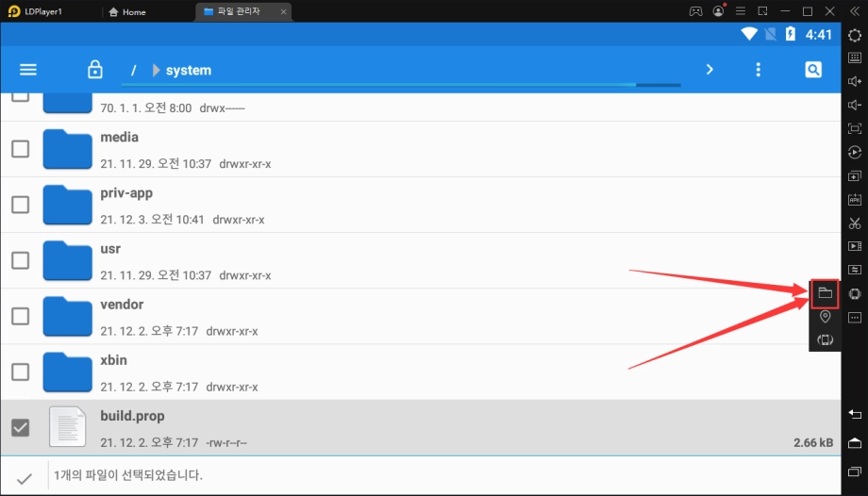Open the more options ellipsis sidebar icon
868x496 pixels.
tap(855, 317)
